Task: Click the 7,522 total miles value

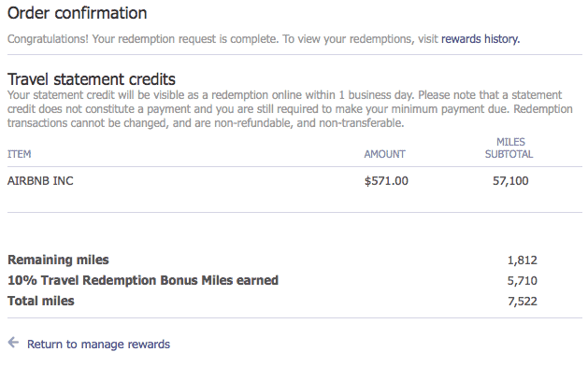Action: 523,302
